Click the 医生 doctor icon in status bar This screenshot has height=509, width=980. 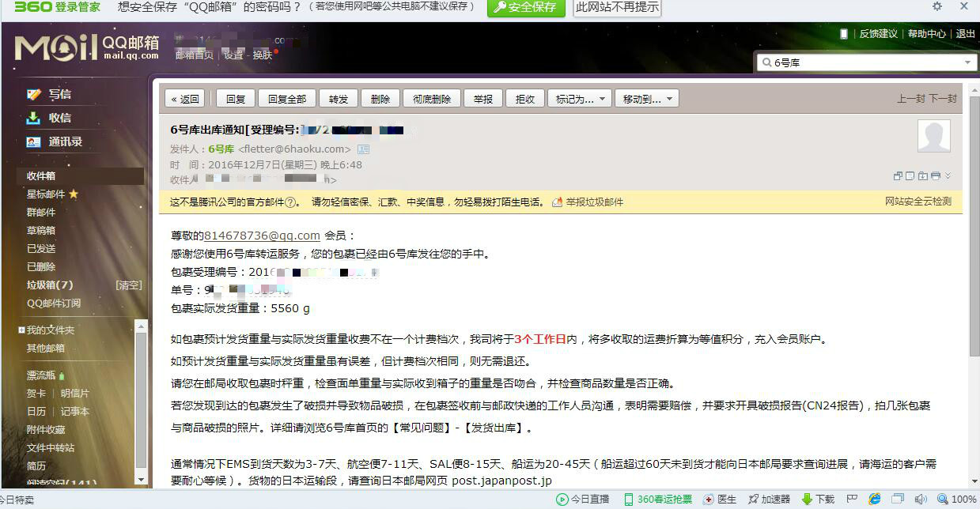pyautogui.click(x=709, y=500)
